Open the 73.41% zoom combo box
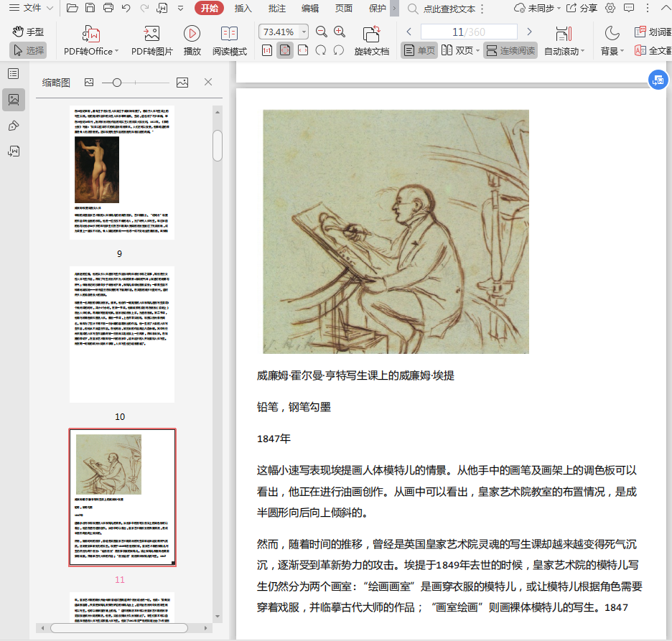This screenshot has width=672, height=641. pyautogui.click(x=284, y=32)
